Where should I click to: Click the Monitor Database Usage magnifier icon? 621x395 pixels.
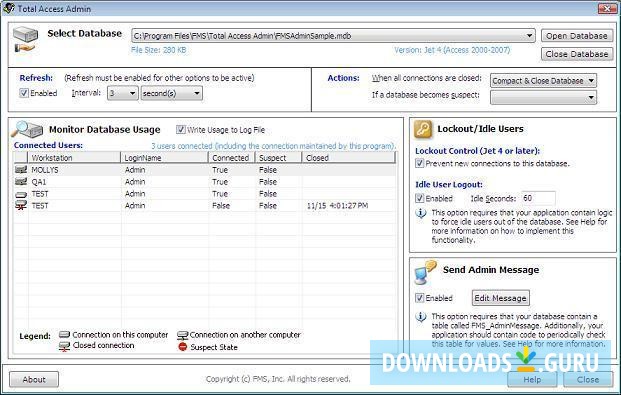pyautogui.click(x=27, y=129)
